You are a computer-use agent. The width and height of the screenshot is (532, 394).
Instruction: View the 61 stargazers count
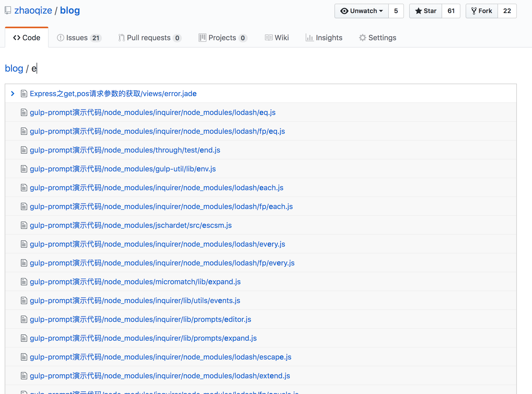click(x=451, y=11)
